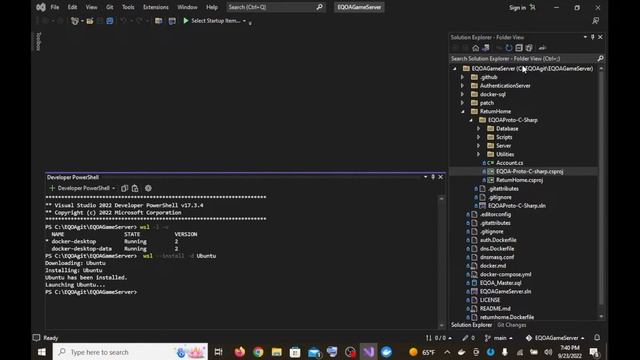Expand the Utilities folder
Screen dimensions: 640x360
tap(479, 154)
